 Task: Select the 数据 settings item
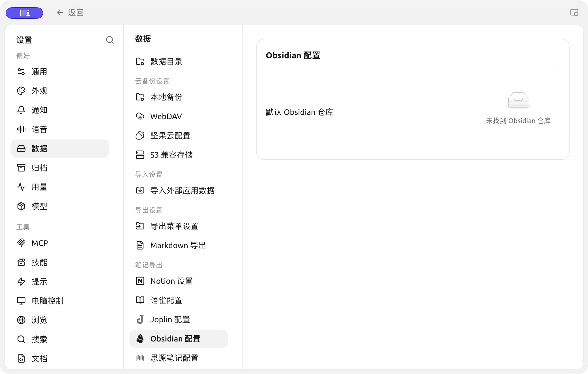pos(60,149)
